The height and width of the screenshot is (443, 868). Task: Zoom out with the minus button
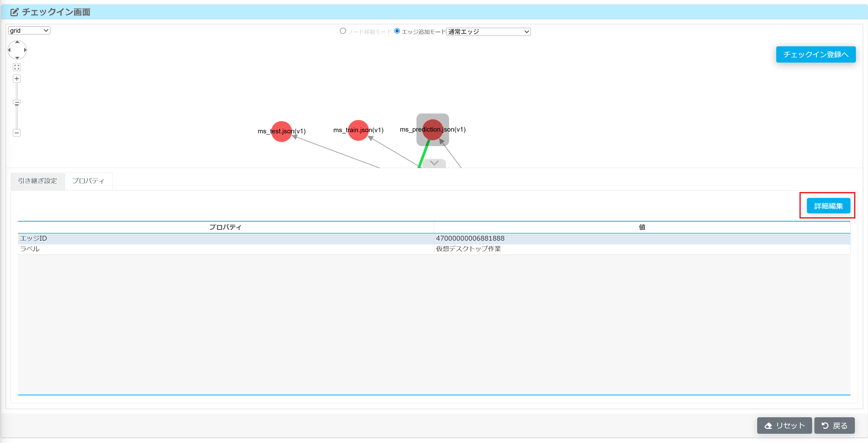(x=17, y=133)
